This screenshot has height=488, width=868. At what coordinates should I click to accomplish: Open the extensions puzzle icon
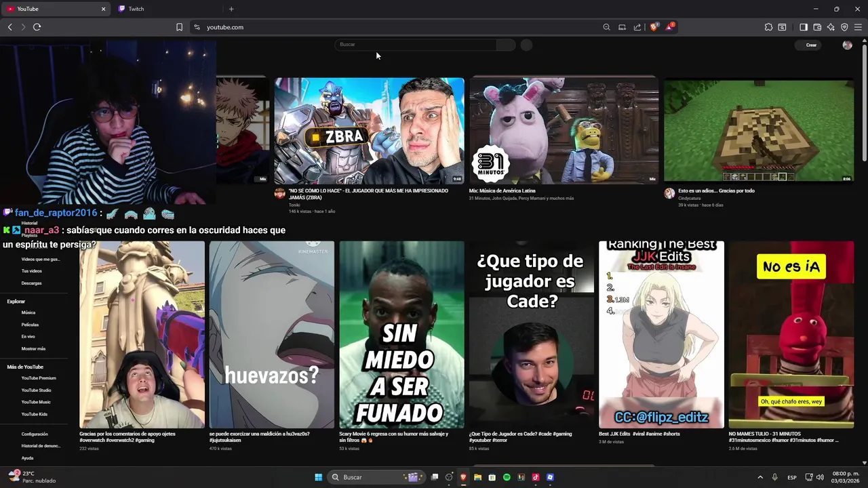pyautogui.click(x=768, y=27)
